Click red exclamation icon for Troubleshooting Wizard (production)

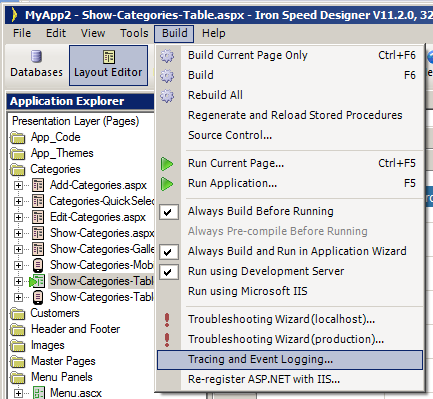[167, 340]
